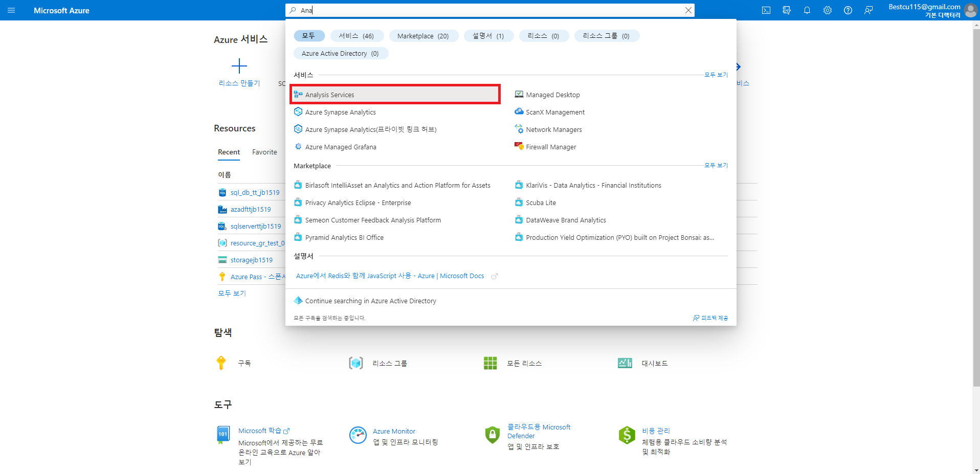Select the 서비스 (46) filter pill
Image resolution: width=980 pixels, height=474 pixels.
point(357,36)
